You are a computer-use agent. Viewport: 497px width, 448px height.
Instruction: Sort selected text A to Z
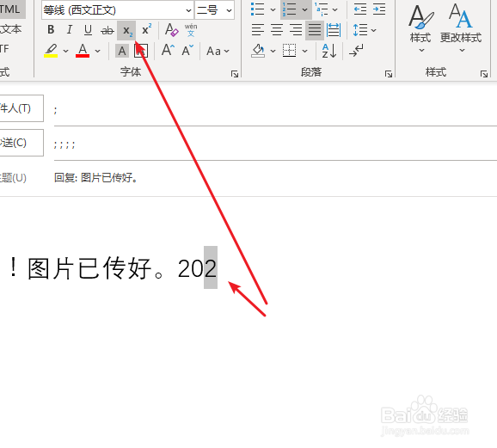pos(329,51)
